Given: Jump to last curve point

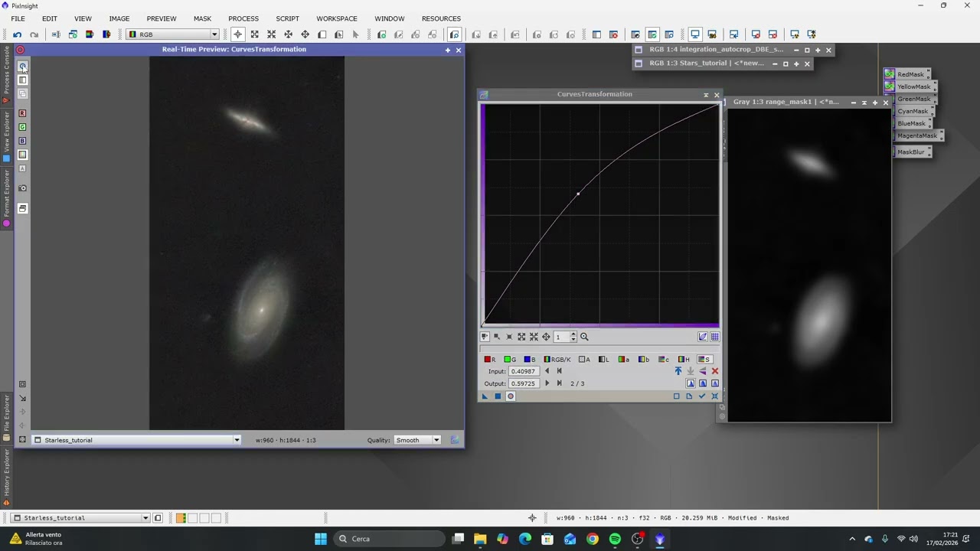Looking at the screenshot, I should [x=559, y=383].
